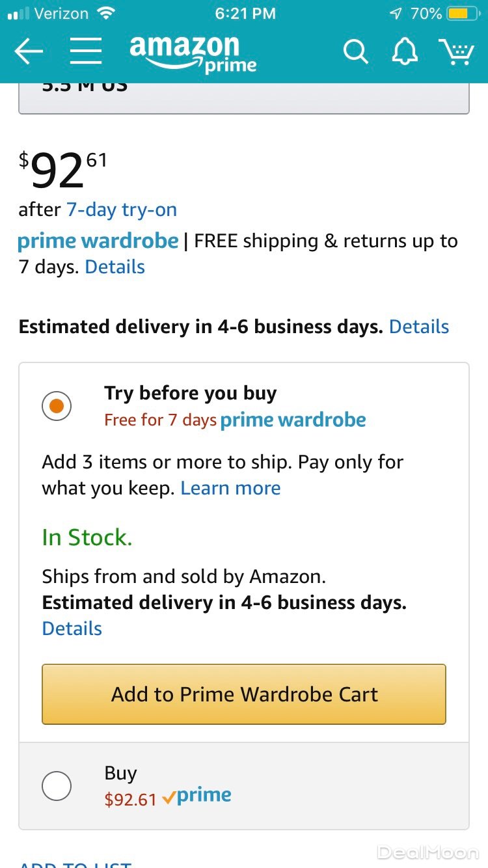Tap the back arrow icon
The image size is (488, 868).
[29, 51]
